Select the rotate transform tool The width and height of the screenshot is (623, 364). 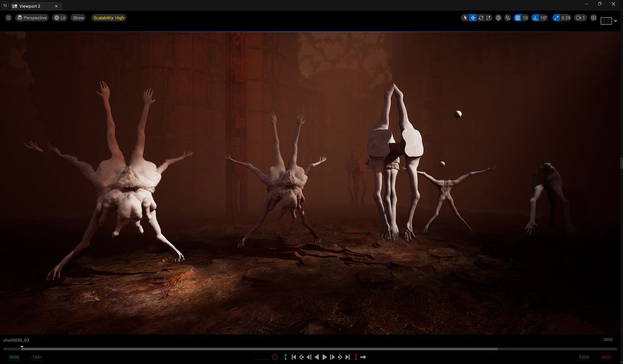coord(481,18)
